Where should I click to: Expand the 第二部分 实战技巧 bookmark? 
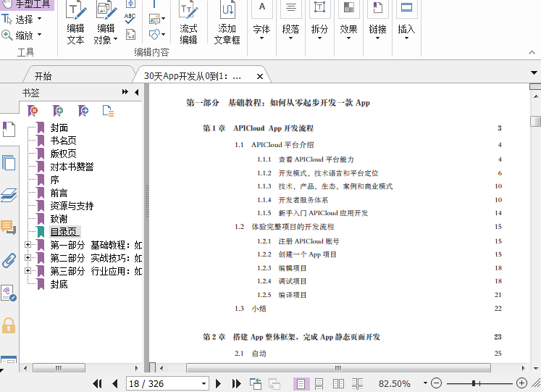point(28,258)
